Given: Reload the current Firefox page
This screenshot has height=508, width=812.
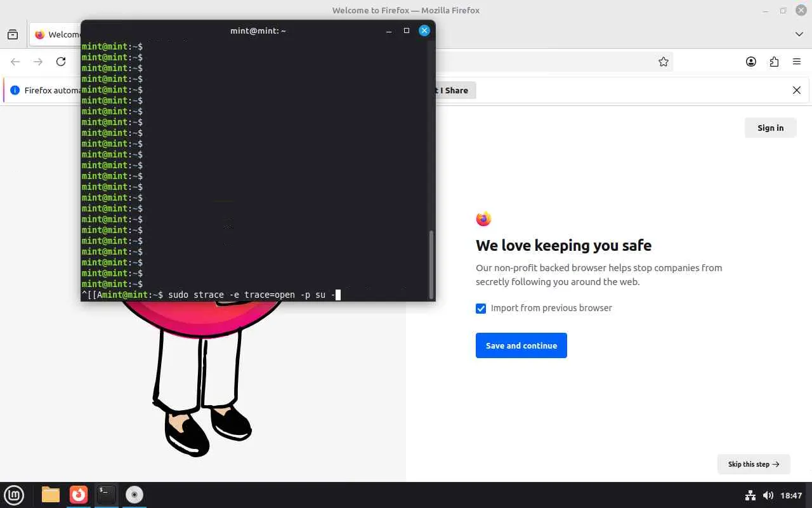Looking at the screenshot, I should [61, 62].
